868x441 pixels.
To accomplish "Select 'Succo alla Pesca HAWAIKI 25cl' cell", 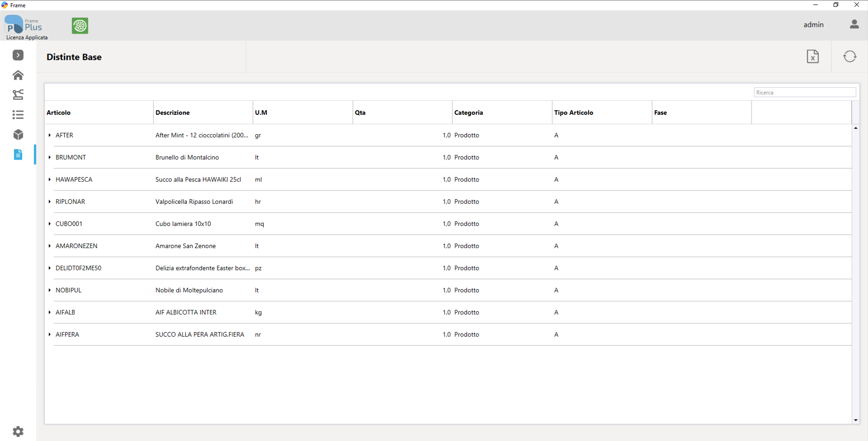I will [x=198, y=180].
